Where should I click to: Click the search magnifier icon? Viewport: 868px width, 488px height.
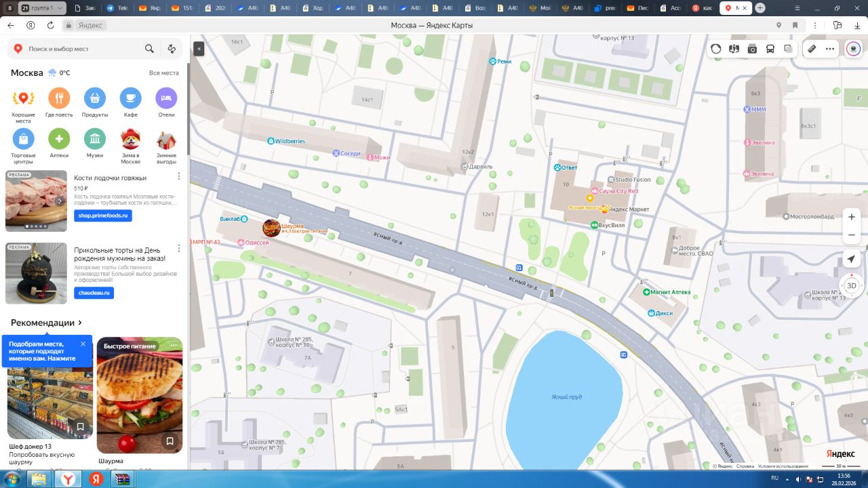[x=149, y=49]
